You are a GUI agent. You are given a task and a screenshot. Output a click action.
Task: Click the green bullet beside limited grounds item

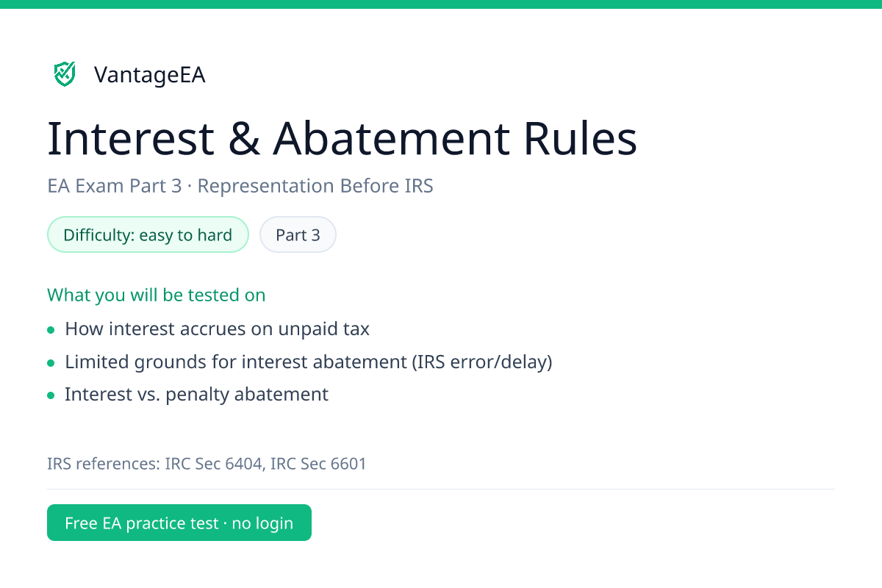click(51, 363)
